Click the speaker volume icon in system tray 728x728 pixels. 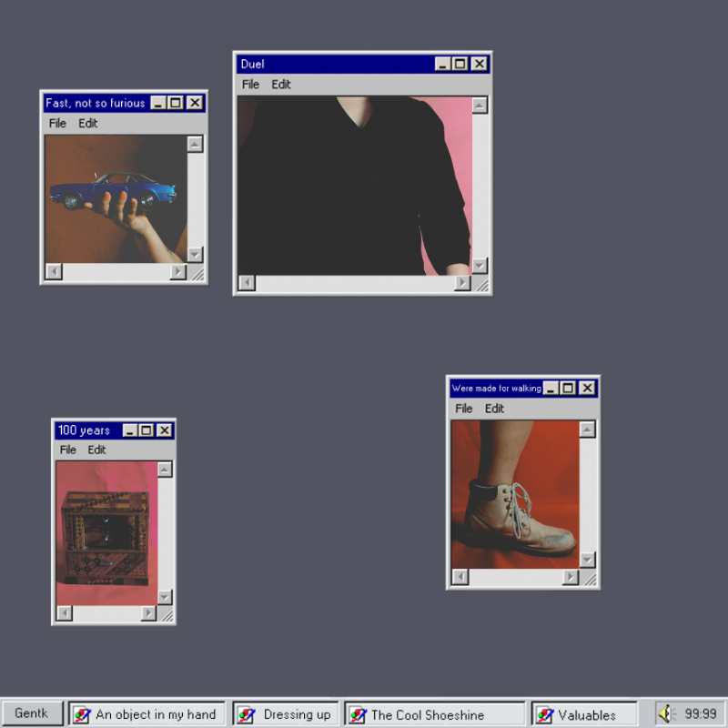click(x=666, y=713)
